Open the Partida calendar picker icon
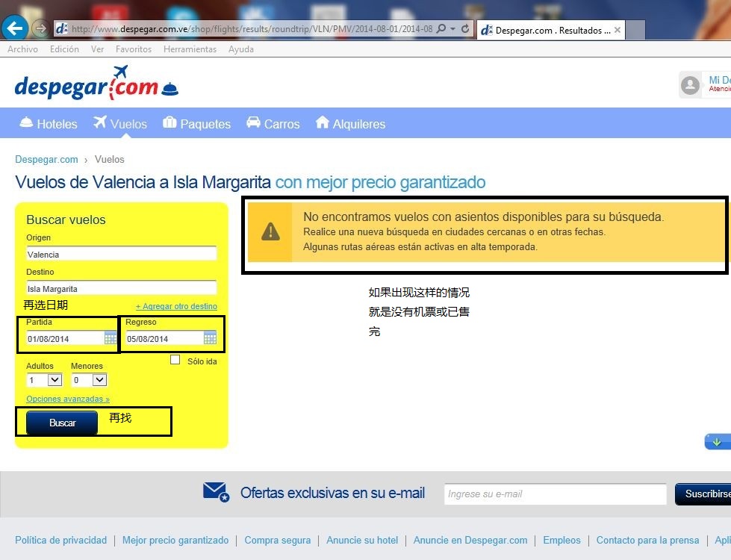 (111, 337)
